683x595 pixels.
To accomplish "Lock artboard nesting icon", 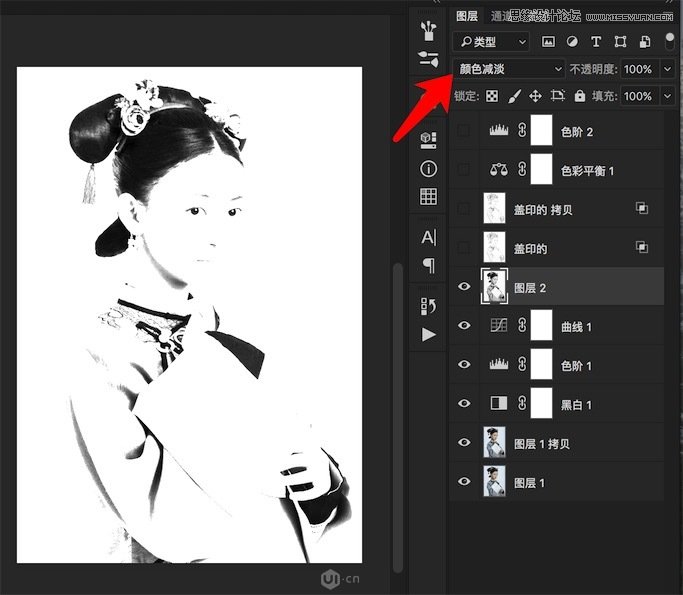I will point(558,96).
